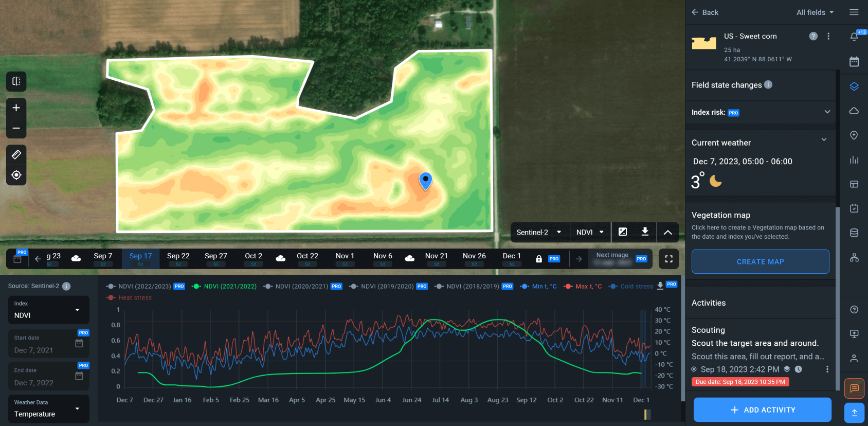
Task: Open the chat feedback icon
Action: pos(854,388)
